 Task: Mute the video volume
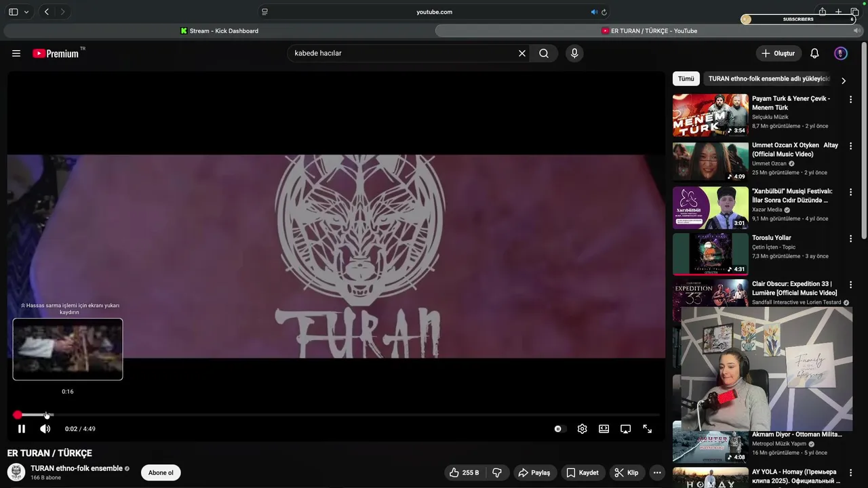45,429
